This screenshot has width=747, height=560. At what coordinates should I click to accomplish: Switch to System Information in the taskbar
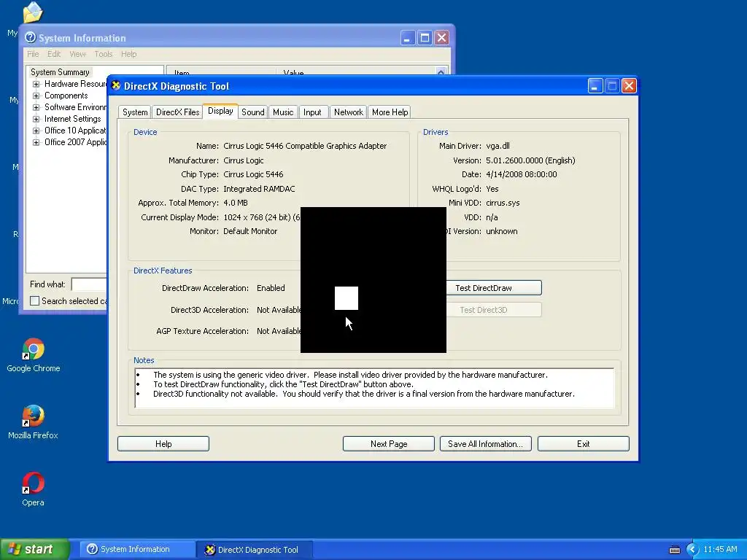tap(137, 549)
